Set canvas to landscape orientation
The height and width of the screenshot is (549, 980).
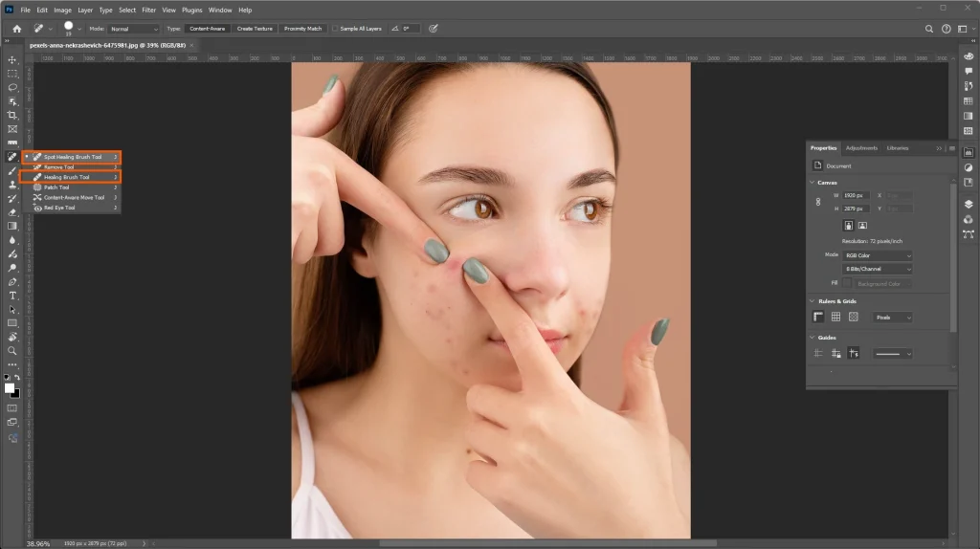[862, 226]
